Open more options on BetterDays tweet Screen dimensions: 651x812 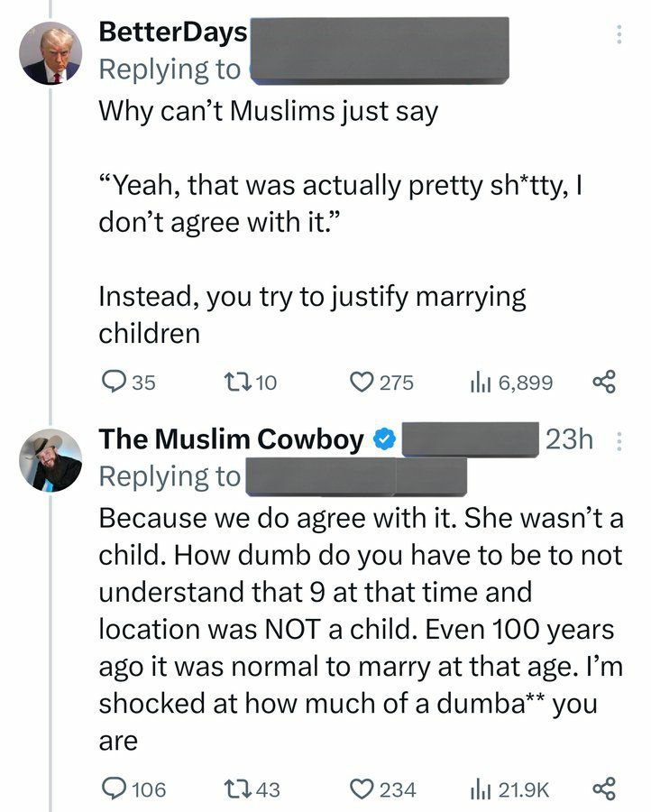point(619,35)
